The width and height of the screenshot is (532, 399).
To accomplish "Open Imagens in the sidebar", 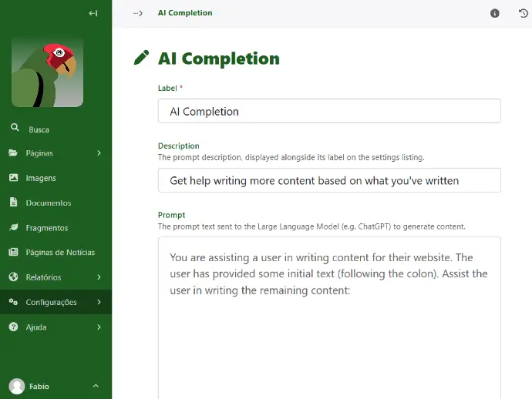I will tap(56, 178).
